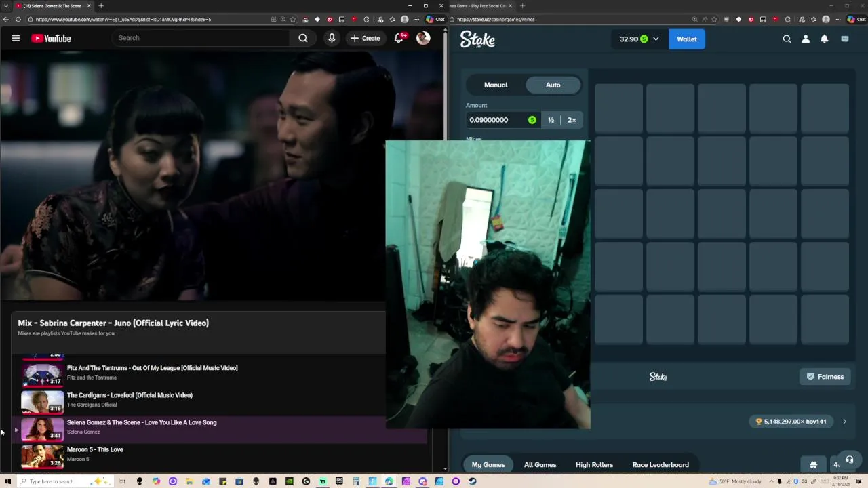The height and width of the screenshot is (488, 868).
Task: Focus the YouTube Search field
Action: [201, 38]
